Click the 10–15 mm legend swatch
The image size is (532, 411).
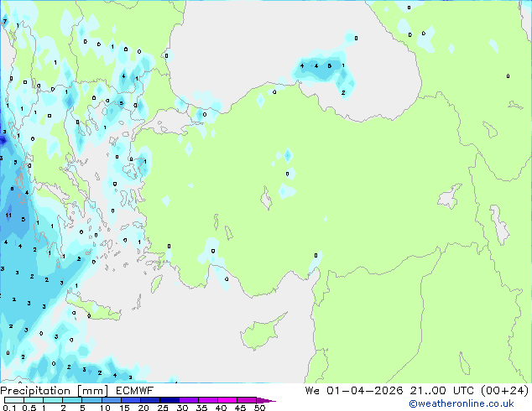tap(111, 400)
